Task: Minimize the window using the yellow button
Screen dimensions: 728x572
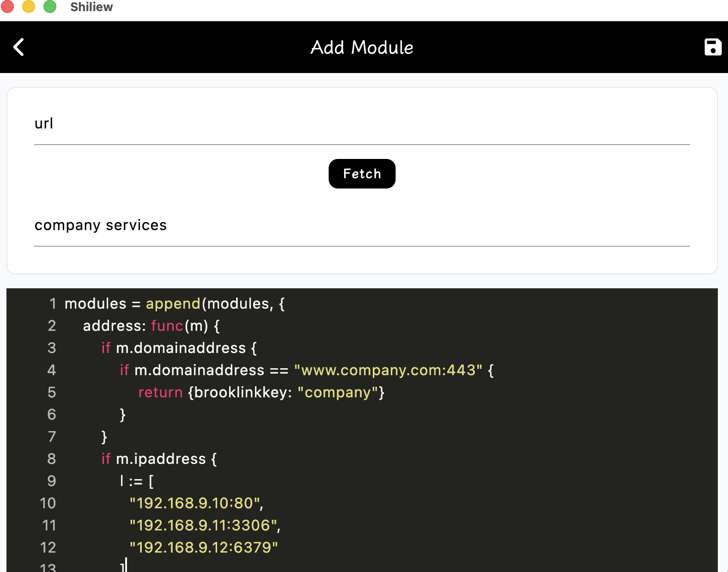Action: [29, 6]
